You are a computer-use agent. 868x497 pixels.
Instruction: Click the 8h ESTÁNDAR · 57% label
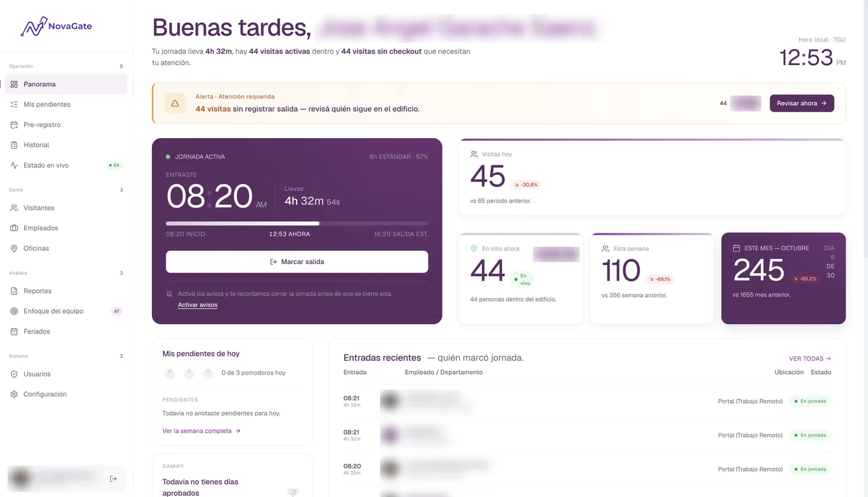[399, 157]
